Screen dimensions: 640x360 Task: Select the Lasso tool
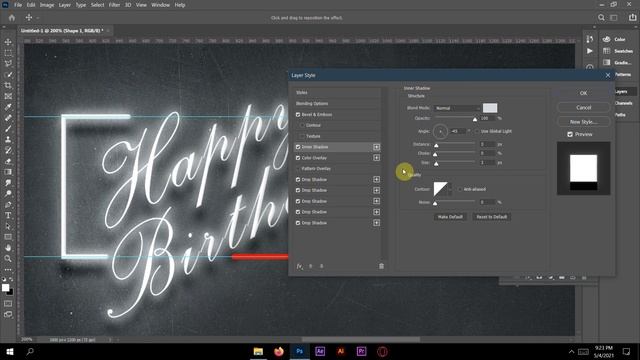[x=8, y=64]
